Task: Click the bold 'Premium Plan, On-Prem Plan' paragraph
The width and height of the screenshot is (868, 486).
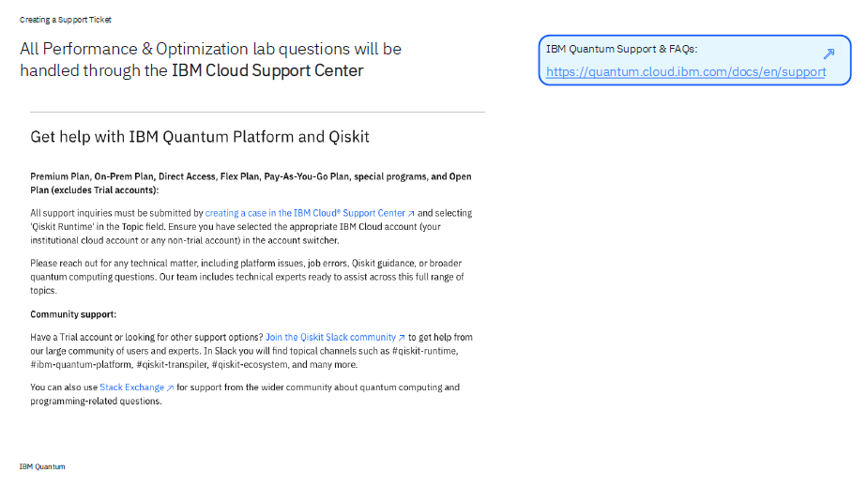Action: 251,182
